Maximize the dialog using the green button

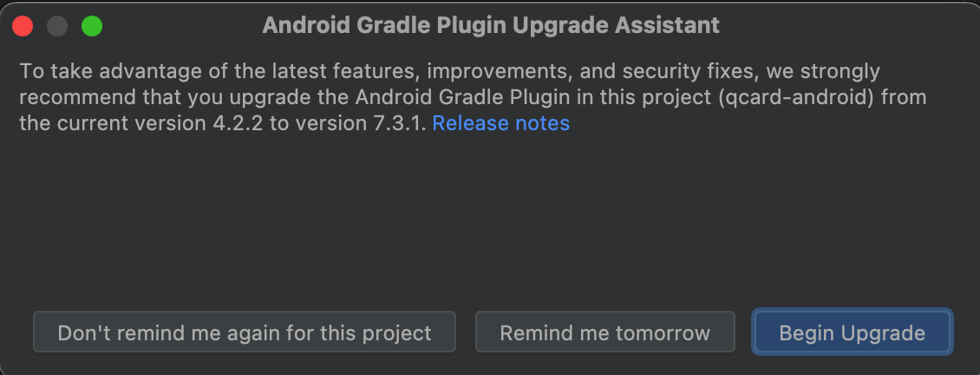pos(92,26)
